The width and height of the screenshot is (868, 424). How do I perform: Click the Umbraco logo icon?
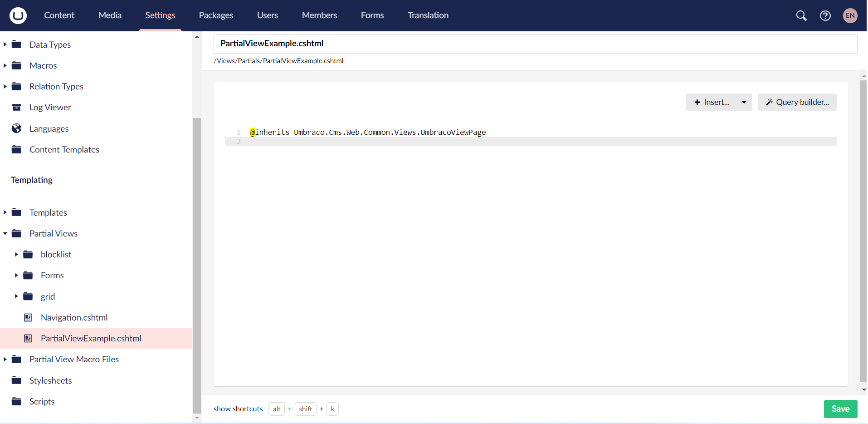18,15
